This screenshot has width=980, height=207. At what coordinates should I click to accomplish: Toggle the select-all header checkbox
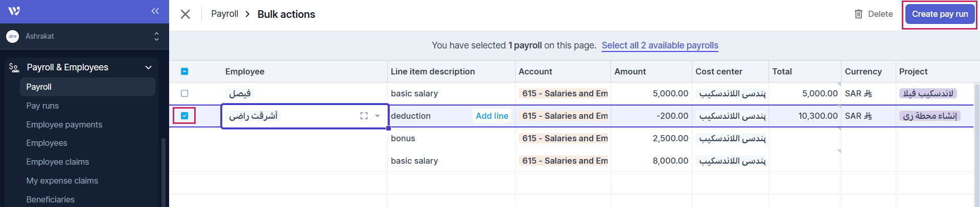[x=184, y=71]
